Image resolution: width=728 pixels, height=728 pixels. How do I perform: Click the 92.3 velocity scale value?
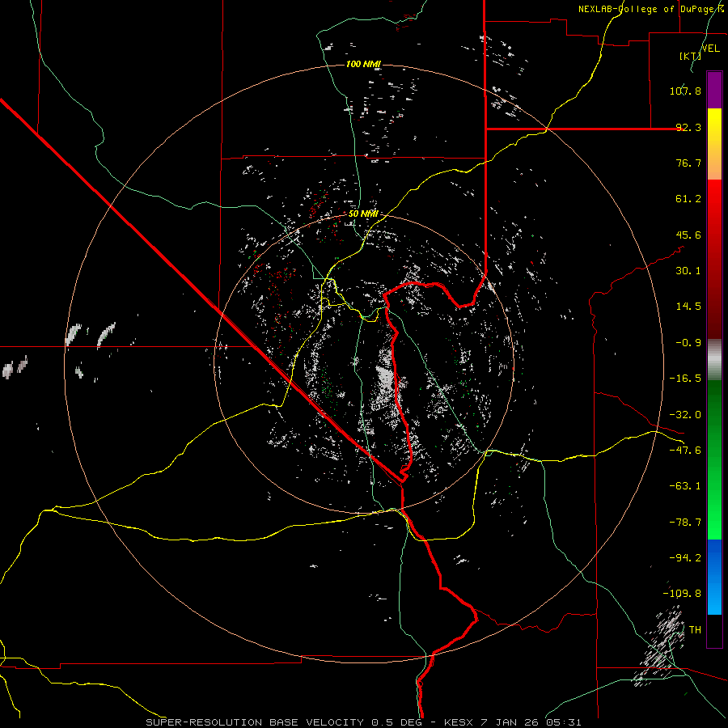click(x=688, y=127)
